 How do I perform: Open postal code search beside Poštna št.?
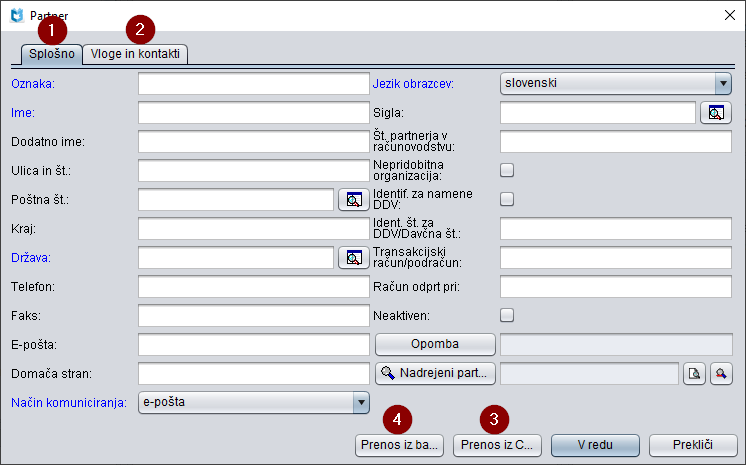[354, 200]
